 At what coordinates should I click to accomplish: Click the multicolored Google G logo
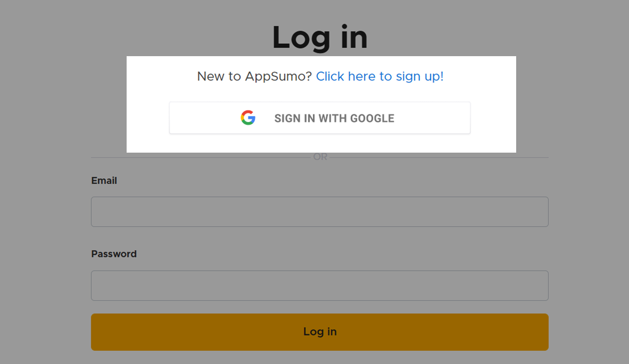point(248,118)
